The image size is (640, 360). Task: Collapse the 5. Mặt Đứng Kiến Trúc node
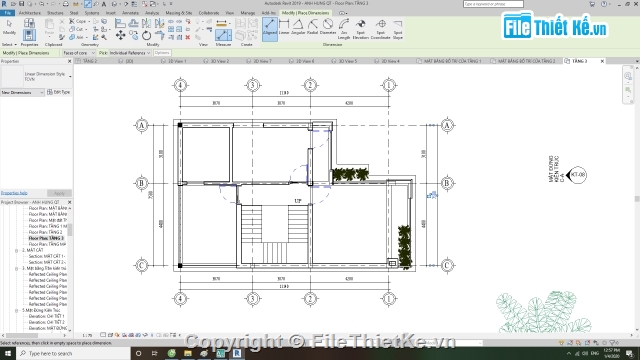17,311
